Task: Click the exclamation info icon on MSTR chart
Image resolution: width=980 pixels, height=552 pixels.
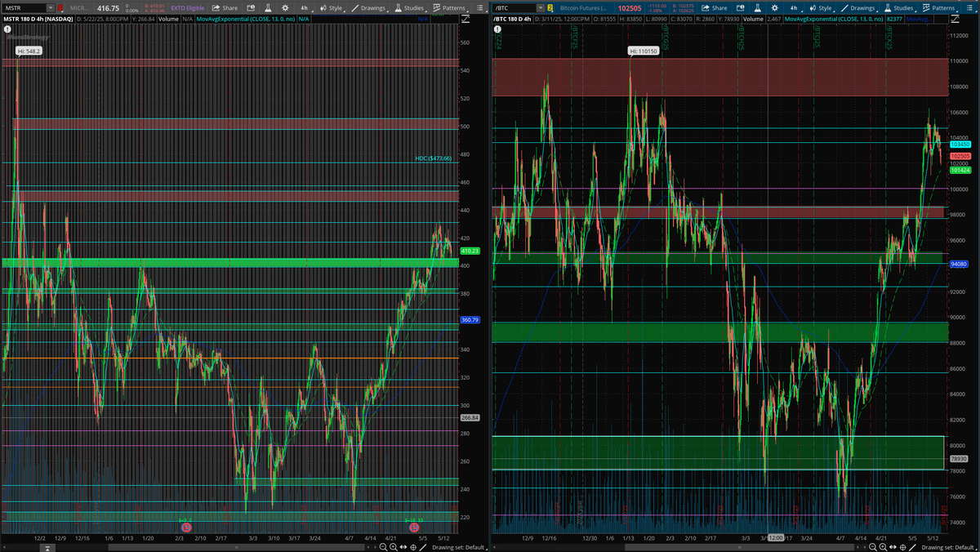Action: pos(8,29)
